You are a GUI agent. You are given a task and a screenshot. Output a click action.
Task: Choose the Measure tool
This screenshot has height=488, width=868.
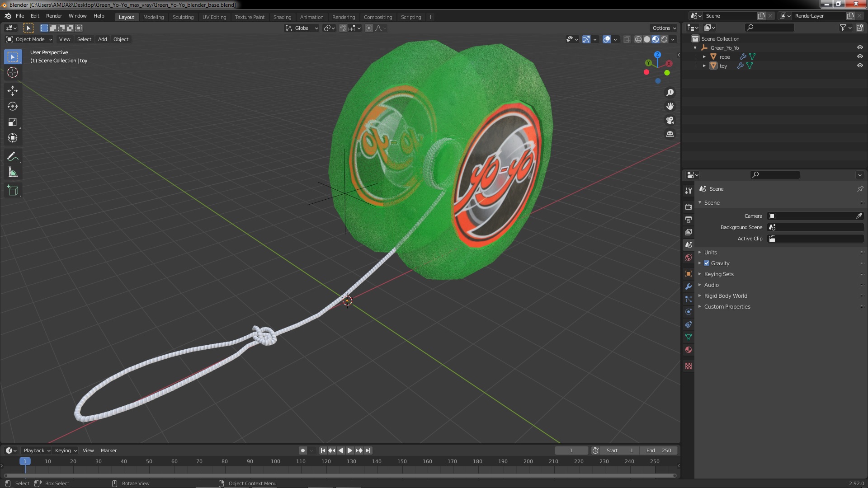pyautogui.click(x=13, y=172)
